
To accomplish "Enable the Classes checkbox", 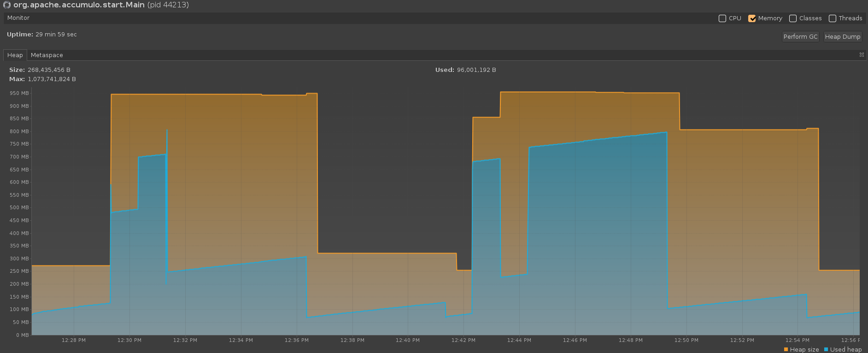I will [793, 18].
